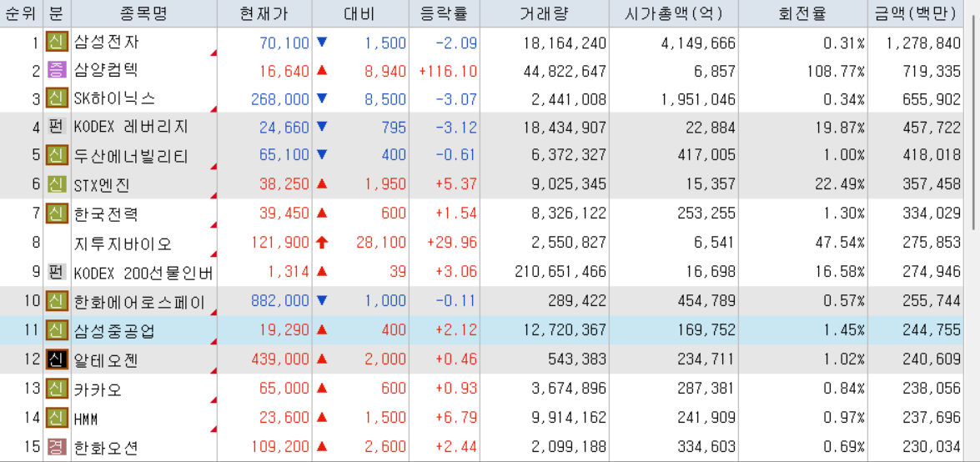Screen dimensions: 980x462
Task: Click the 882,000 price of 한화에어로스페이
Action: tap(280, 301)
